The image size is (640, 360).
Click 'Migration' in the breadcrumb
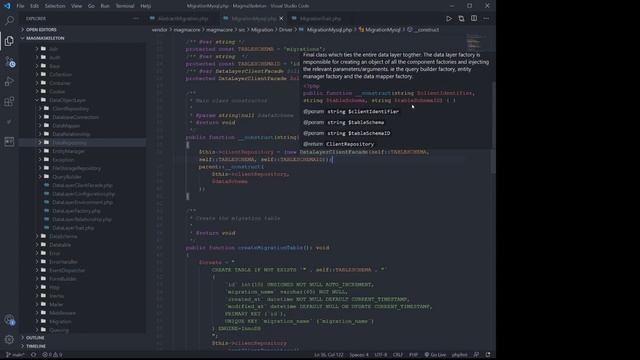click(x=262, y=30)
